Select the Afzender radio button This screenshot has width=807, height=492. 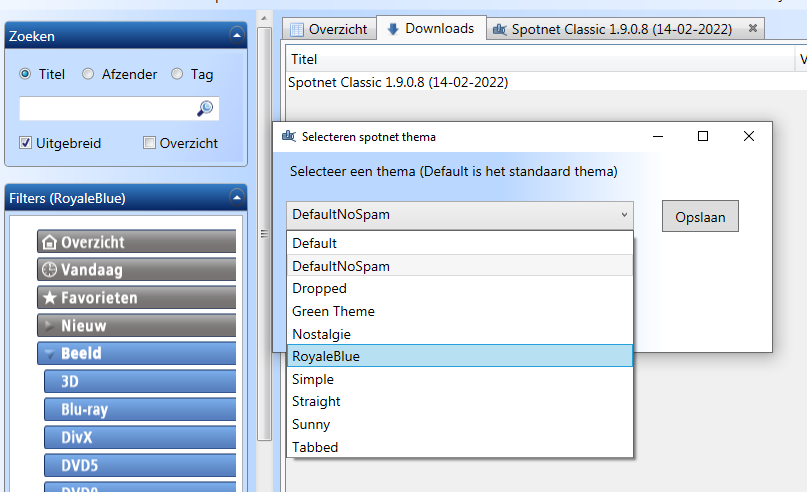(x=88, y=74)
